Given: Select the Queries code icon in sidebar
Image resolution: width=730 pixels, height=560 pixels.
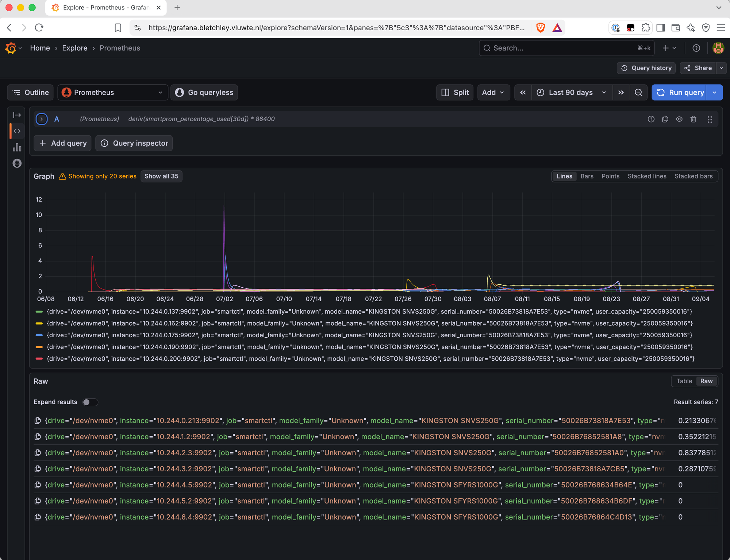Looking at the screenshot, I should [17, 131].
